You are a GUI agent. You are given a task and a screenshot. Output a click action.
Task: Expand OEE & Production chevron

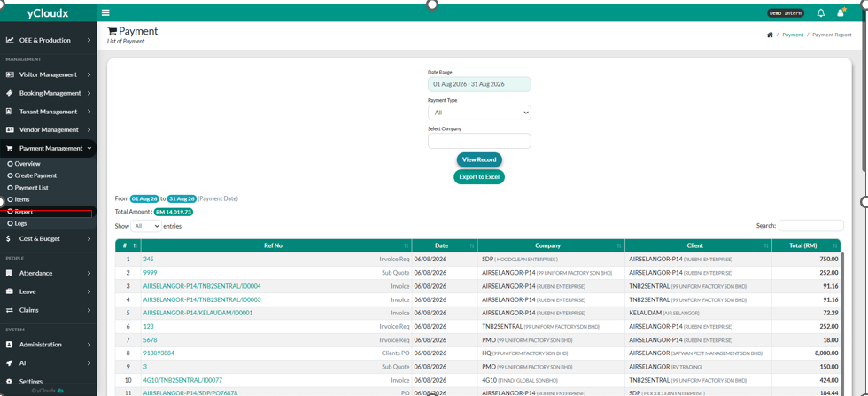(89, 40)
